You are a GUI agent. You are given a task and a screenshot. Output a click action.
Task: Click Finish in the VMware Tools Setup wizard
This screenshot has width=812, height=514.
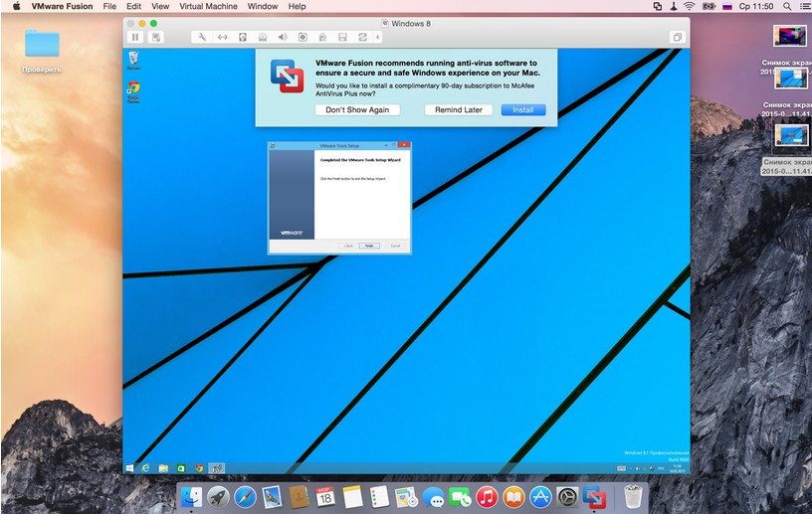tap(368, 245)
